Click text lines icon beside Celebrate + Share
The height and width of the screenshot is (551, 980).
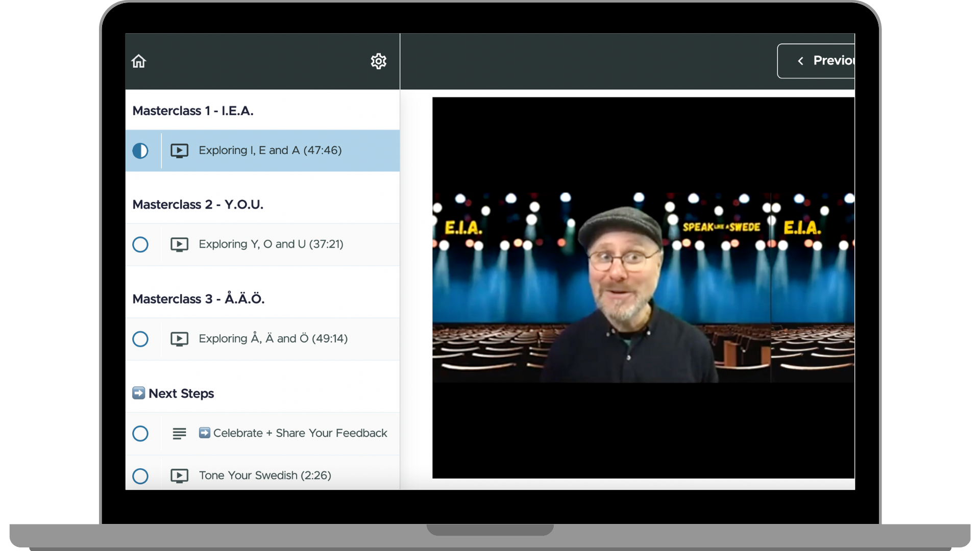click(x=179, y=434)
